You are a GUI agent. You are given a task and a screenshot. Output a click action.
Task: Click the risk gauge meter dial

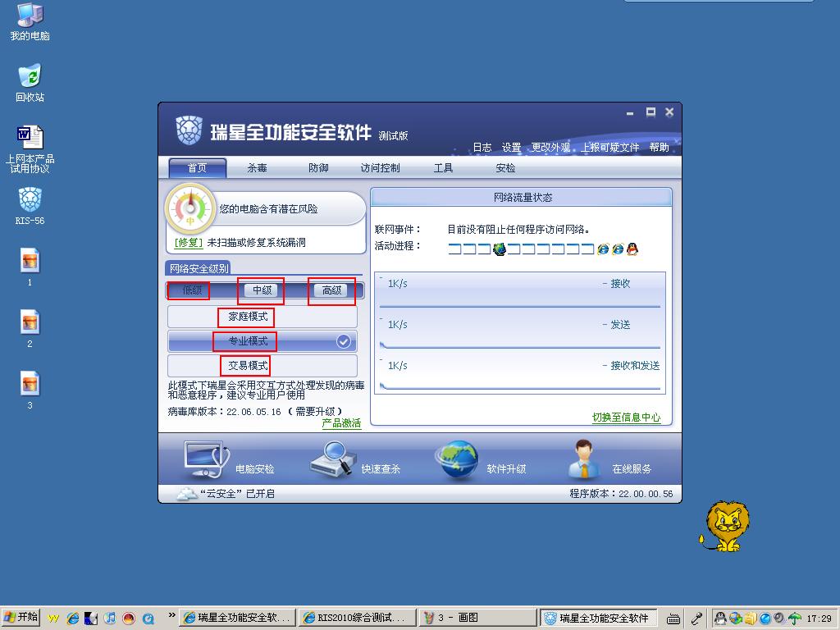pos(190,209)
